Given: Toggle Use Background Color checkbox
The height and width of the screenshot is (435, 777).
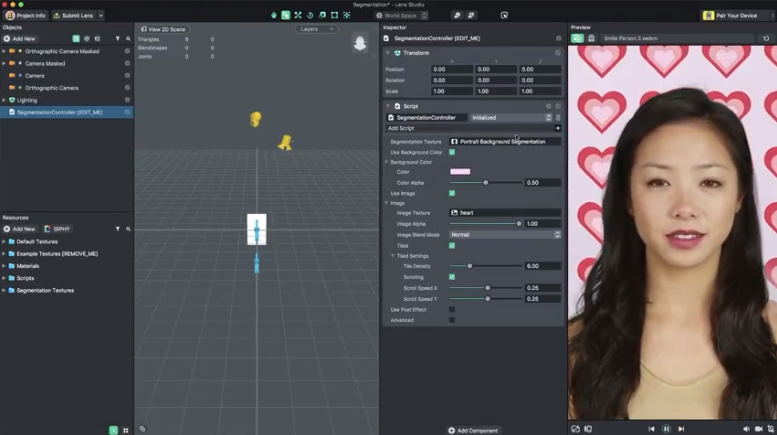Looking at the screenshot, I should 452,152.
